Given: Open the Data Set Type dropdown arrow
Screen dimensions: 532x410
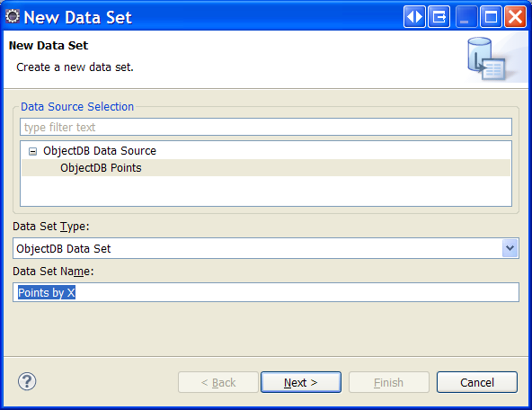Looking at the screenshot, I should (x=510, y=248).
